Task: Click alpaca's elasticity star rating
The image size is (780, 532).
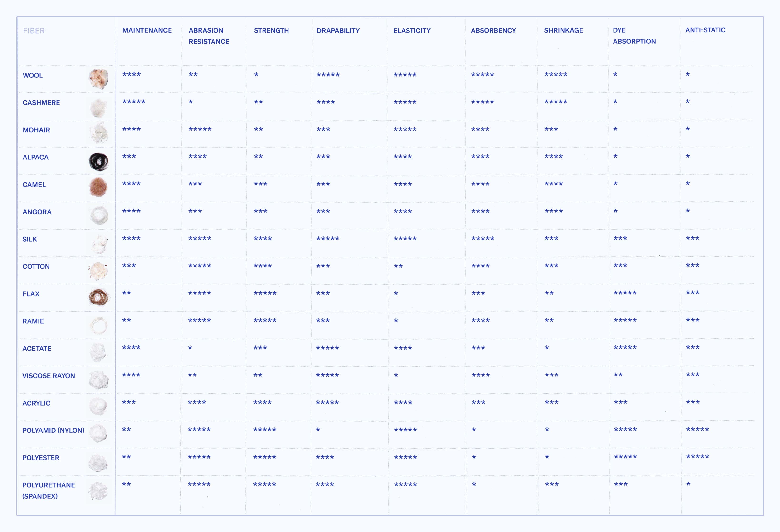Action: [403, 157]
